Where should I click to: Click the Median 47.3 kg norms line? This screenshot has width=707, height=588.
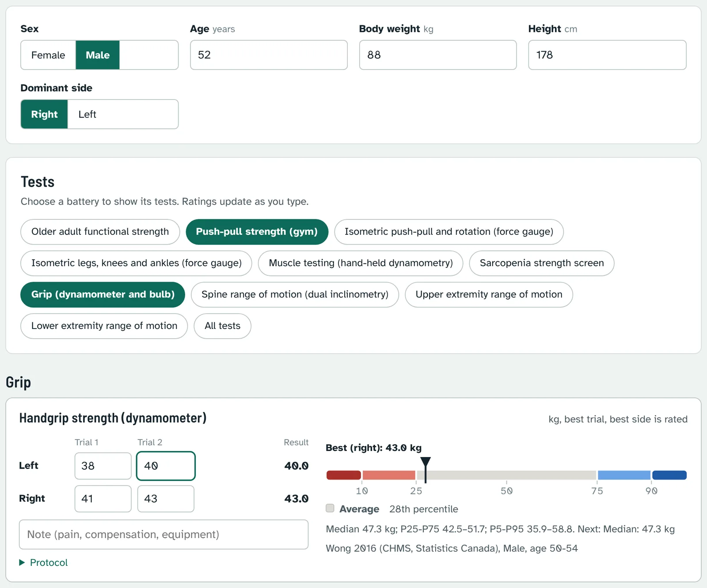coord(500,529)
